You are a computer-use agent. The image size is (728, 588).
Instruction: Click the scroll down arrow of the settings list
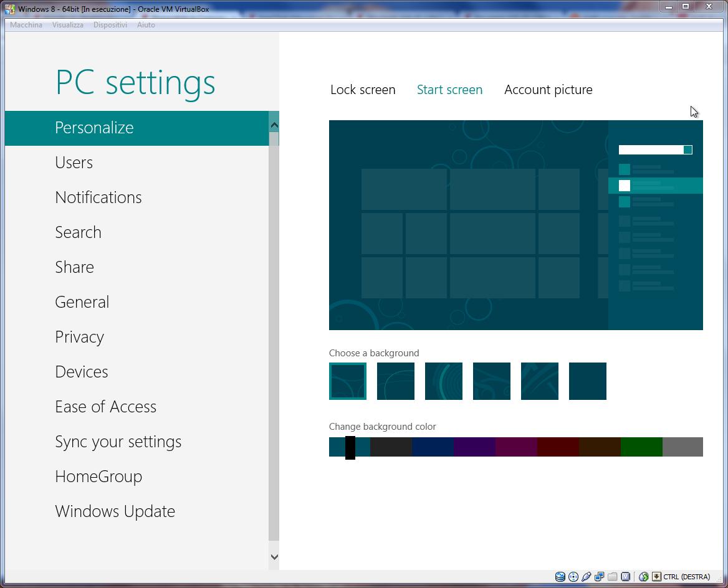(274, 557)
